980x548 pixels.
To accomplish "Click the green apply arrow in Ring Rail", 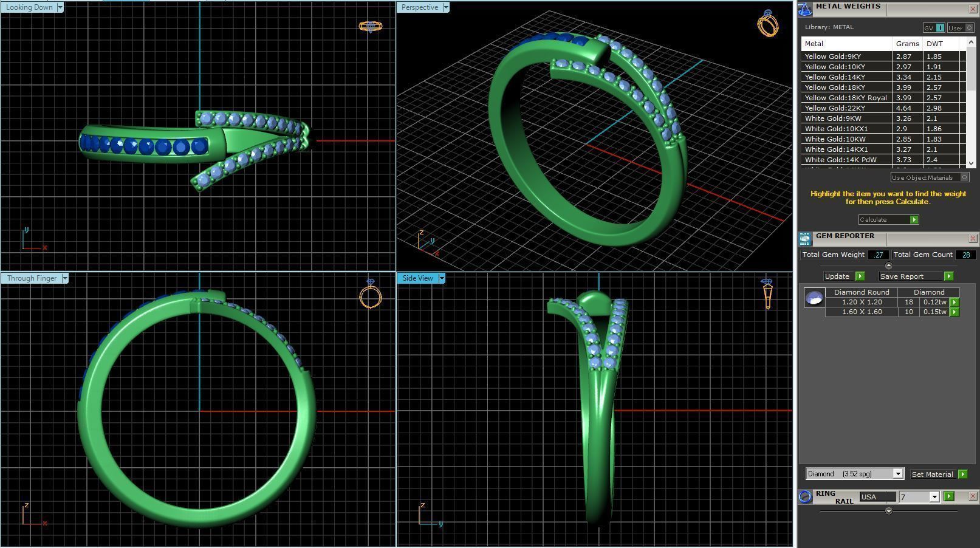I will pos(949,496).
